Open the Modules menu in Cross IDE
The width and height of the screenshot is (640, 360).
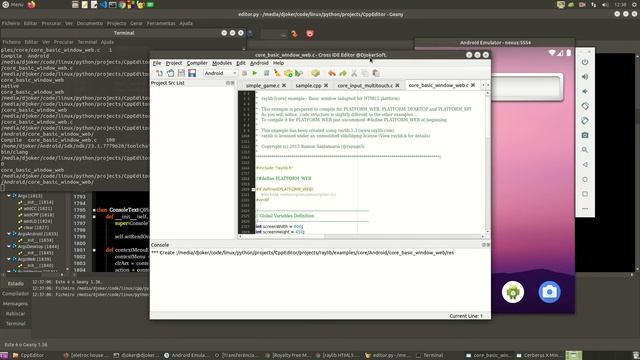(x=222, y=63)
